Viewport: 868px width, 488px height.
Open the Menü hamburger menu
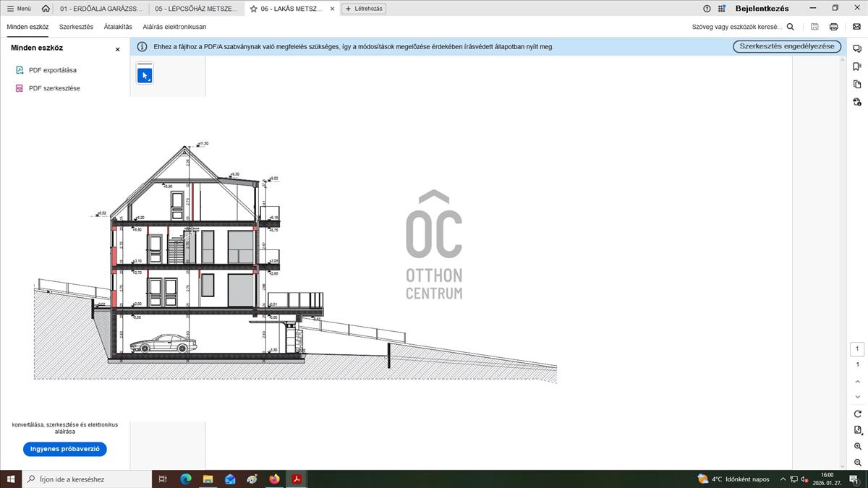[19, 9]
